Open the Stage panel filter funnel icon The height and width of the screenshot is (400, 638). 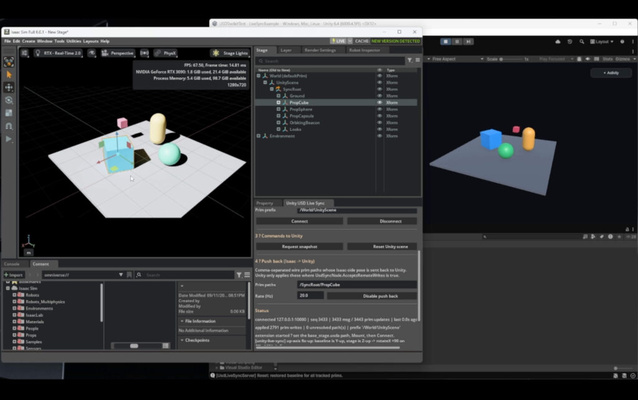(x=410, y=60)
